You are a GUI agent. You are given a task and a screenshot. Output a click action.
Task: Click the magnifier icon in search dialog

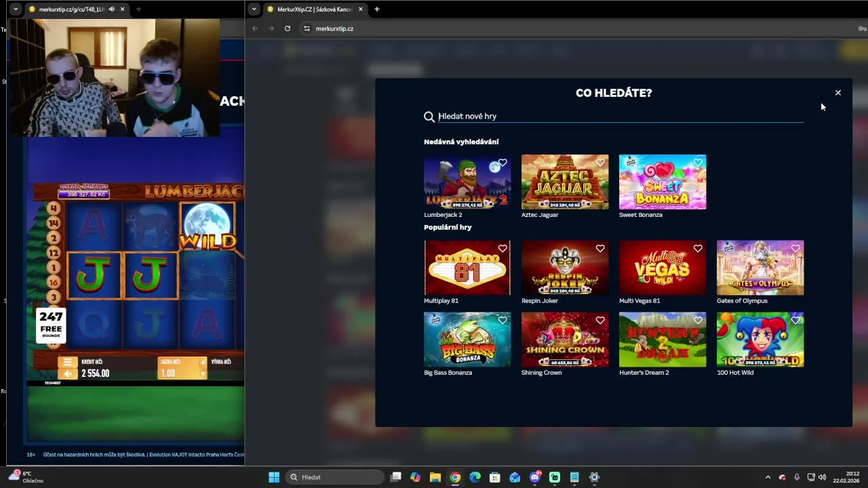(429, 117)
